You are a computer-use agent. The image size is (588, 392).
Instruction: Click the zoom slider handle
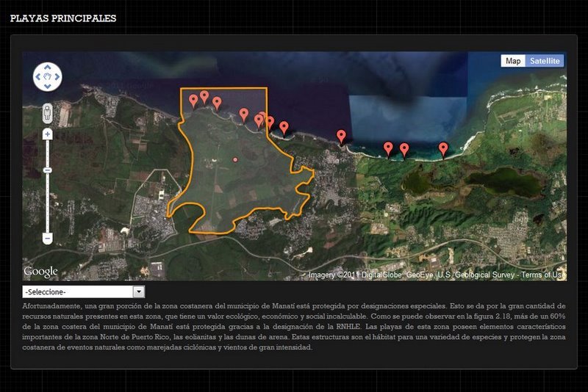pos(48,170)
